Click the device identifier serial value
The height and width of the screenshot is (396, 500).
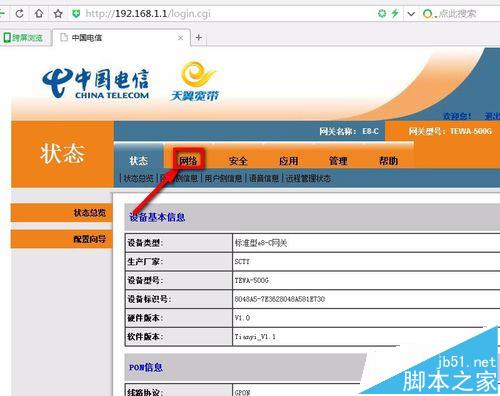click(x=280, y=299)
